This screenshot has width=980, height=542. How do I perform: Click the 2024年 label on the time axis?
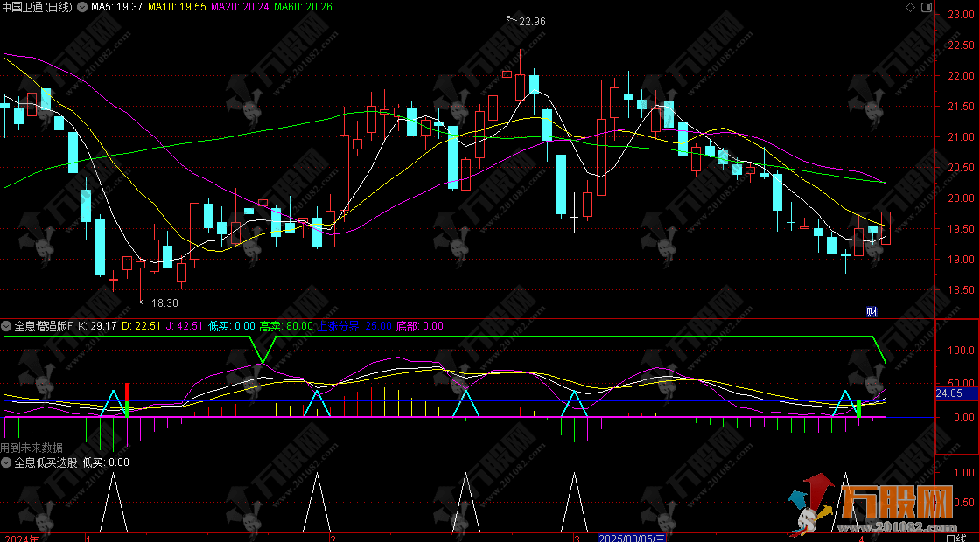coord(21,536)
